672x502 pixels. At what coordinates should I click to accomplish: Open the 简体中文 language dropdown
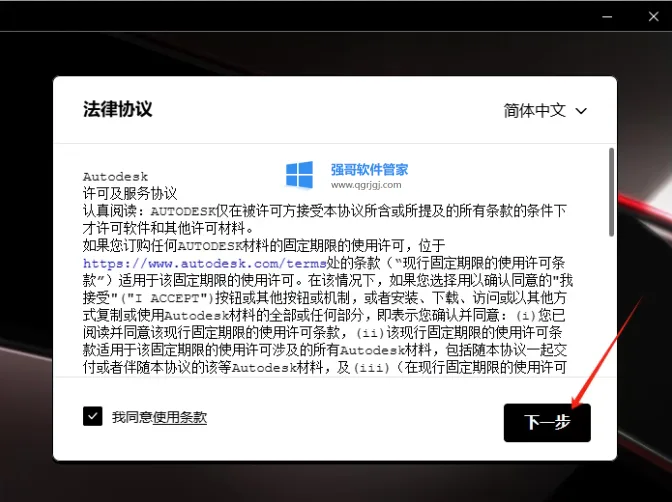coord(545,111)
